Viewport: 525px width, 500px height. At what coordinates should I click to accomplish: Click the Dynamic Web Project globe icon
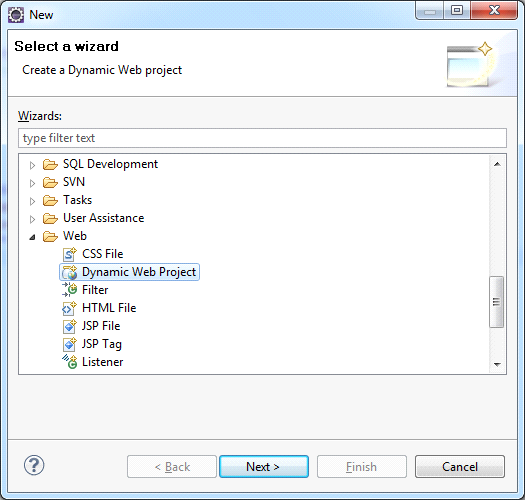70,272
